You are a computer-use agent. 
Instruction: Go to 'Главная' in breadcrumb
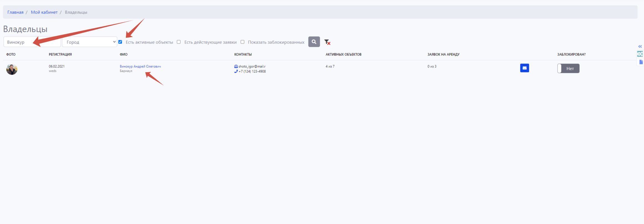coord(15,12)
